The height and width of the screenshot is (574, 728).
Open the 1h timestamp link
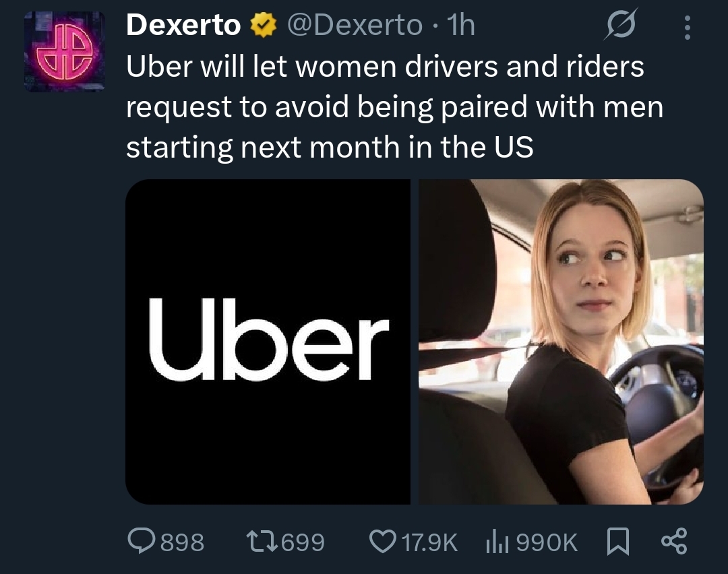(460, 25)
